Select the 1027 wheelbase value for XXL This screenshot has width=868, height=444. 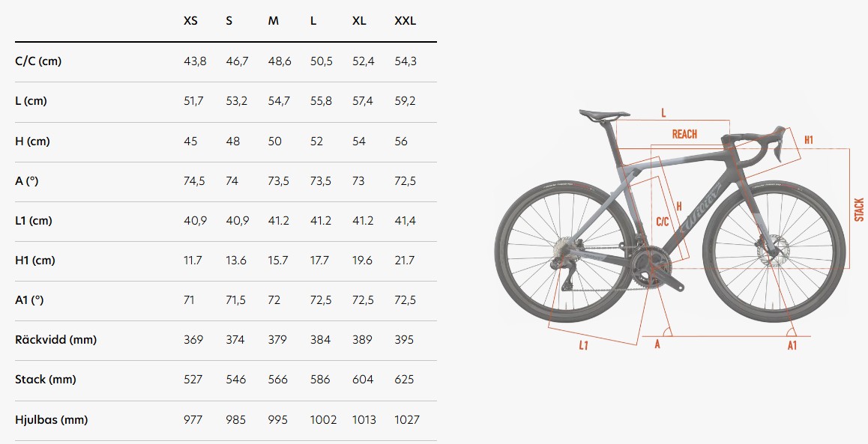coord(407,420)
